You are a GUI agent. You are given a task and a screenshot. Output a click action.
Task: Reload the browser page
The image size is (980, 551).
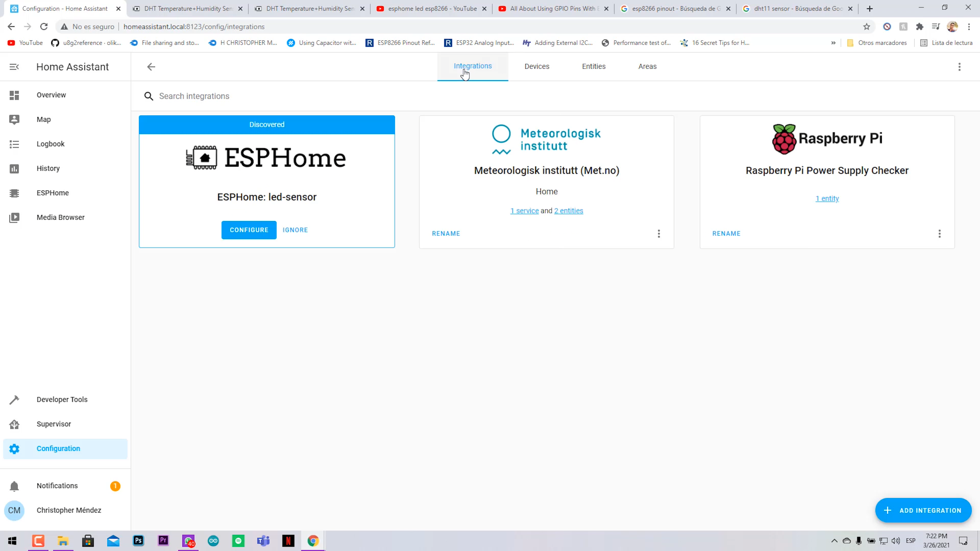tap(44, 27)
